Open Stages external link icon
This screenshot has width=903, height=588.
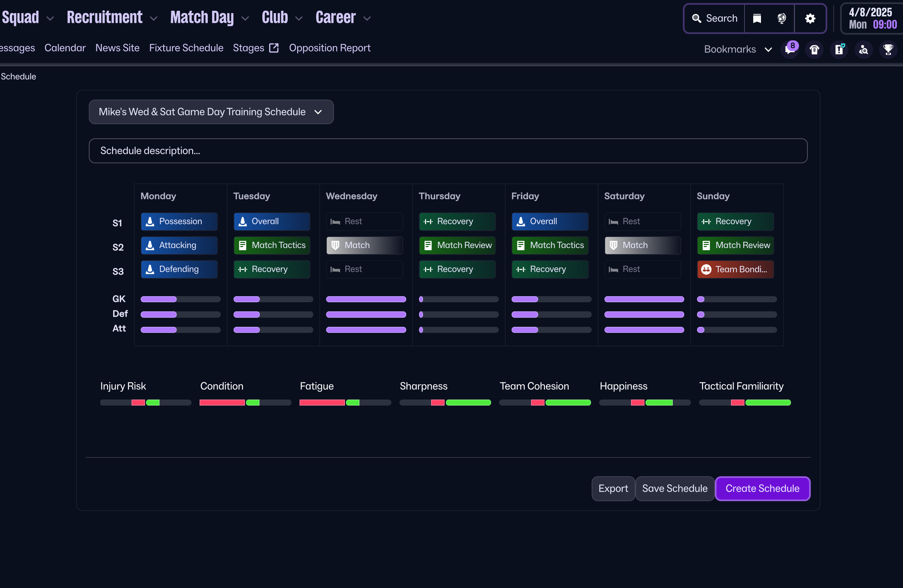(274, 48)
